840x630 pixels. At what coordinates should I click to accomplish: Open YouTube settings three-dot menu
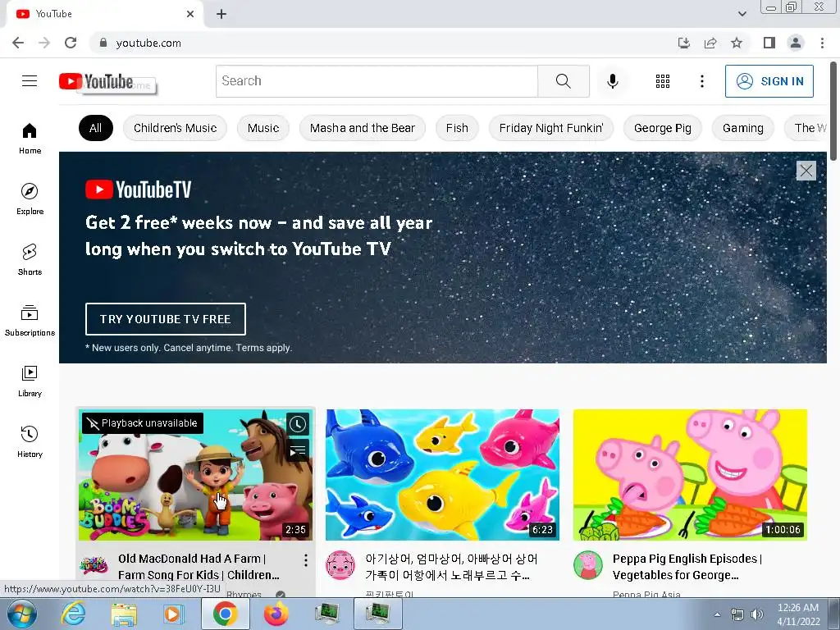coord(702,81)
